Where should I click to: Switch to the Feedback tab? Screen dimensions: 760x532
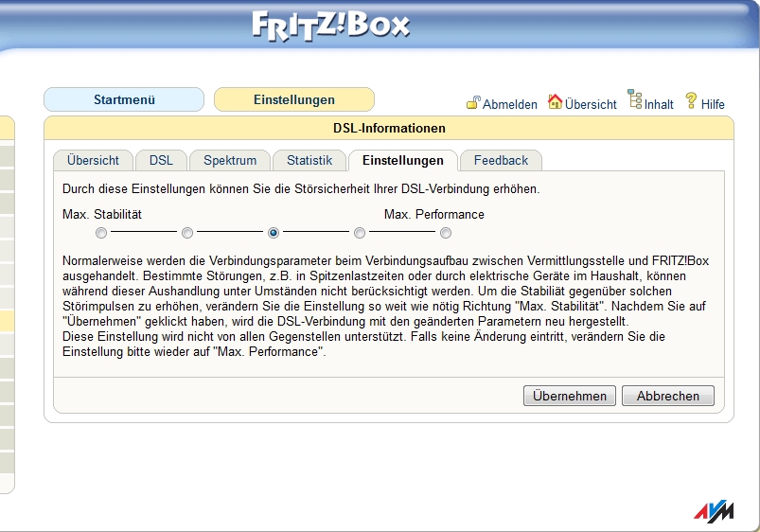501,161
